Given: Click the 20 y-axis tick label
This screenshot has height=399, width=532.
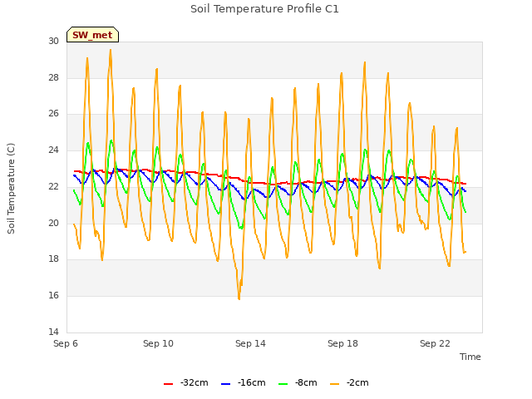Looking at the screenshot, I should pos(53,223).
